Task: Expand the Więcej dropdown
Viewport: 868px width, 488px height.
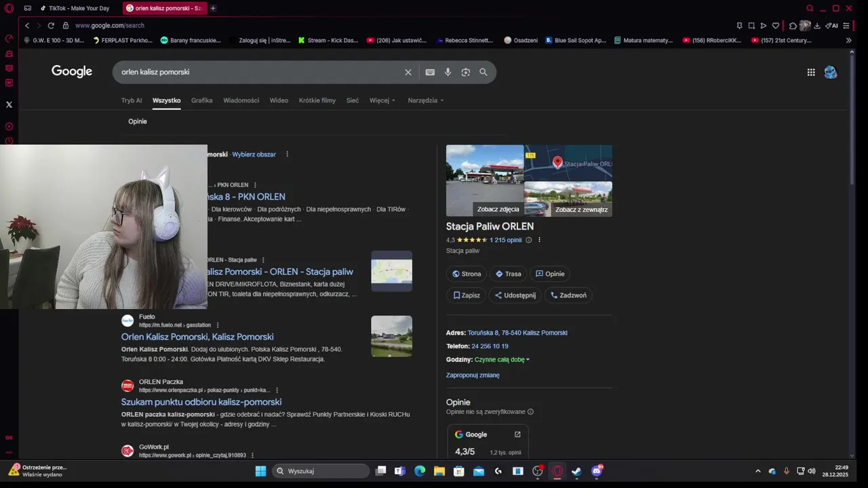Action: pos(382,100)
